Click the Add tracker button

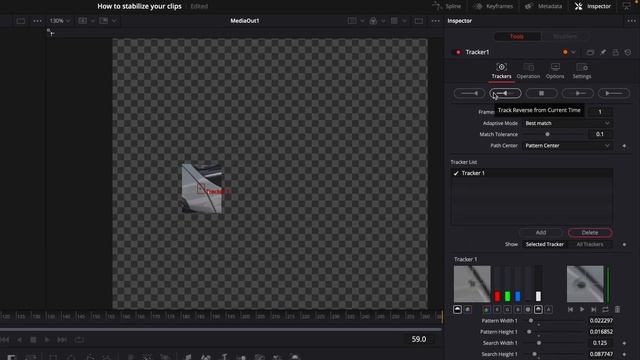pyautogui.click(x=541, y=233)
